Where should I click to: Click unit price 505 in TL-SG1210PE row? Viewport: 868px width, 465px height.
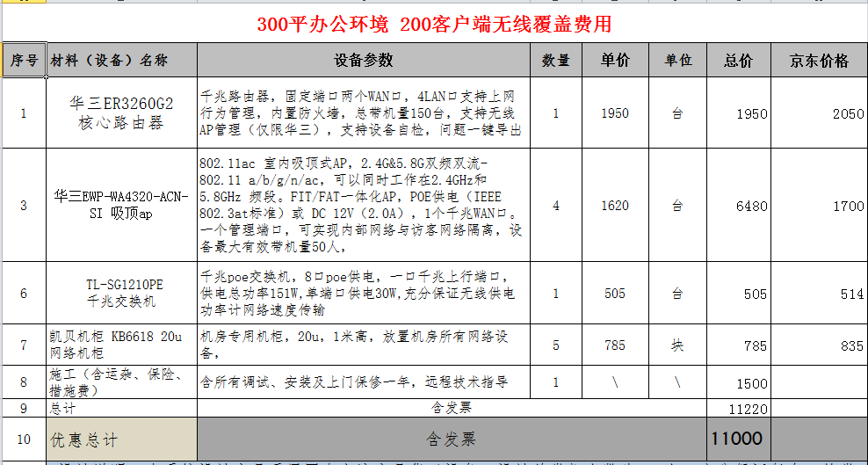click(x=615, y=293)
